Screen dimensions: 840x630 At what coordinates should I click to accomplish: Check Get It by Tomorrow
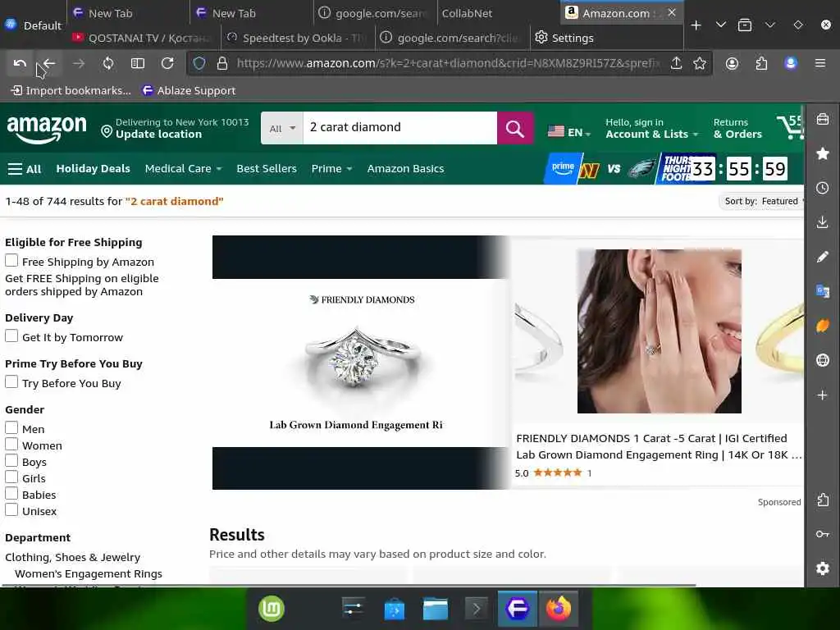pos(11,336)
